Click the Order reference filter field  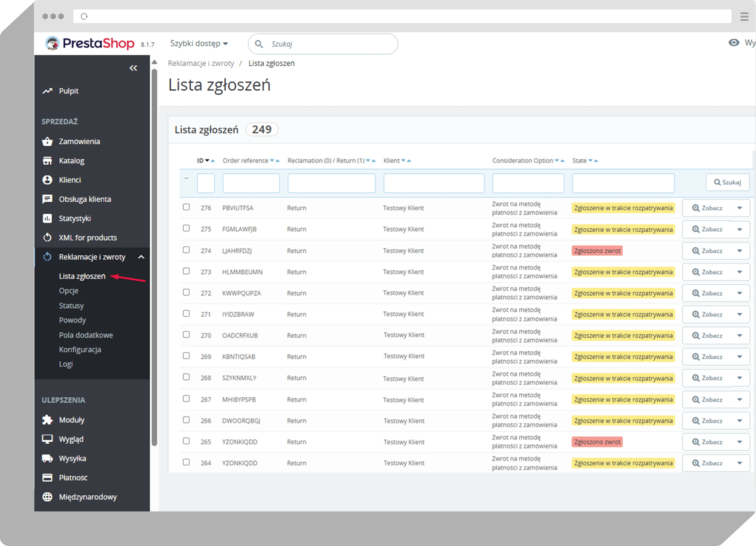point(251,183)
